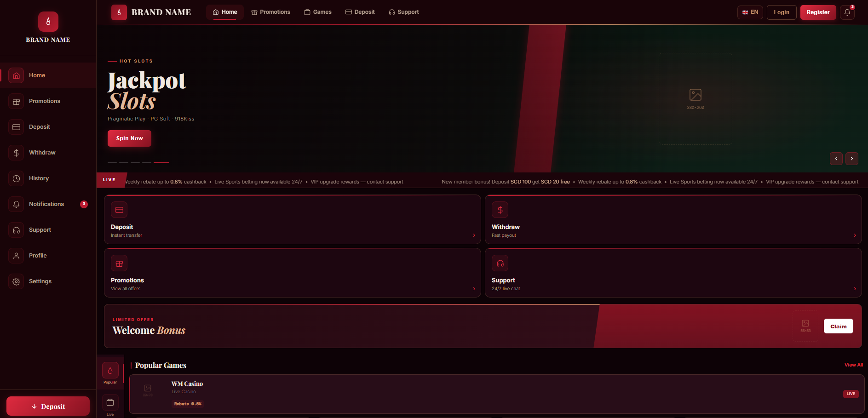868x418 pixels.
Task: Open Notifications bell icon in sidebar
Action: tap(16, 205)
